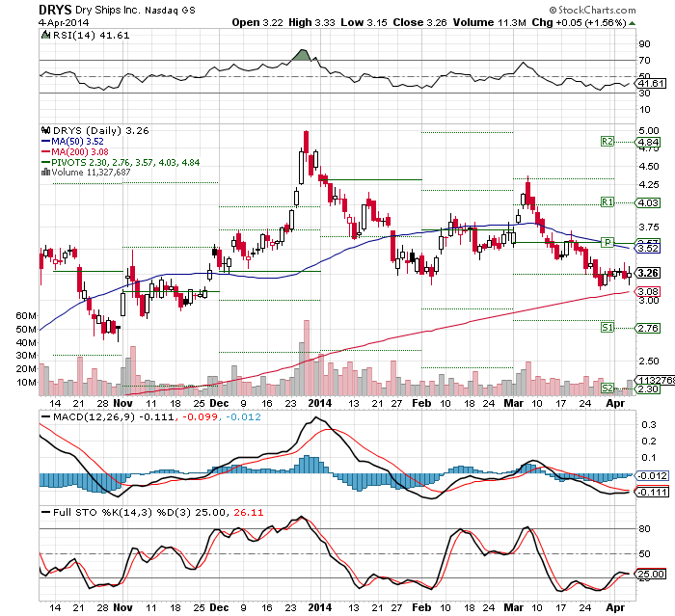Click the R1 pivot marker box

[607, 201]
